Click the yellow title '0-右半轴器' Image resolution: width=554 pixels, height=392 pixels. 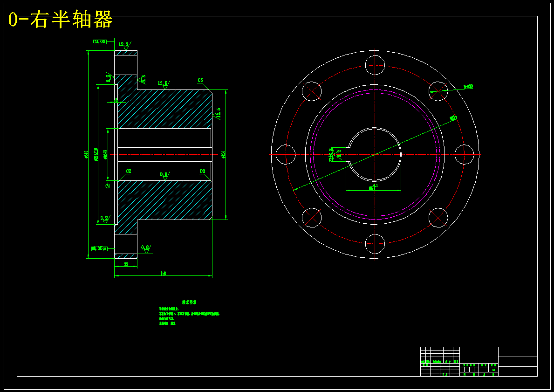[x=61, y=20]
